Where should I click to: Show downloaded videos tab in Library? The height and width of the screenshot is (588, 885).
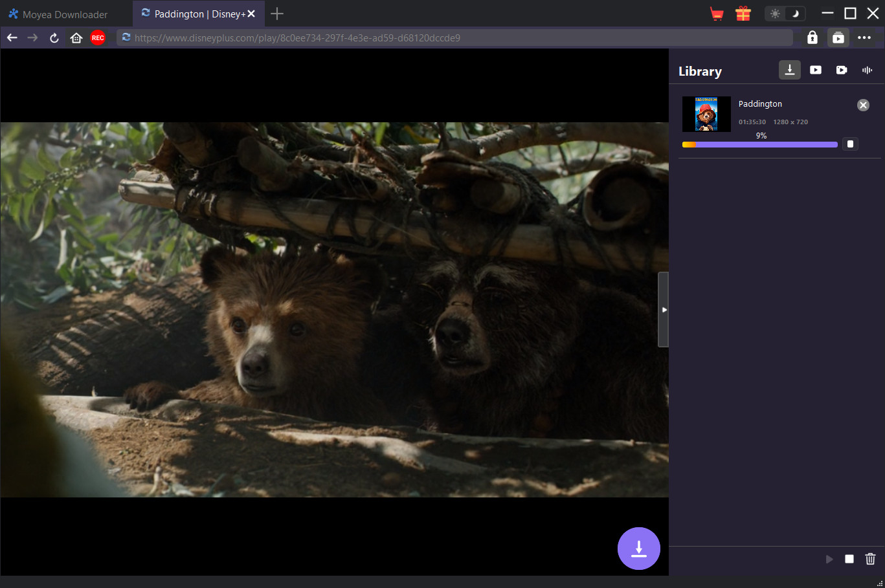[816, 70]
